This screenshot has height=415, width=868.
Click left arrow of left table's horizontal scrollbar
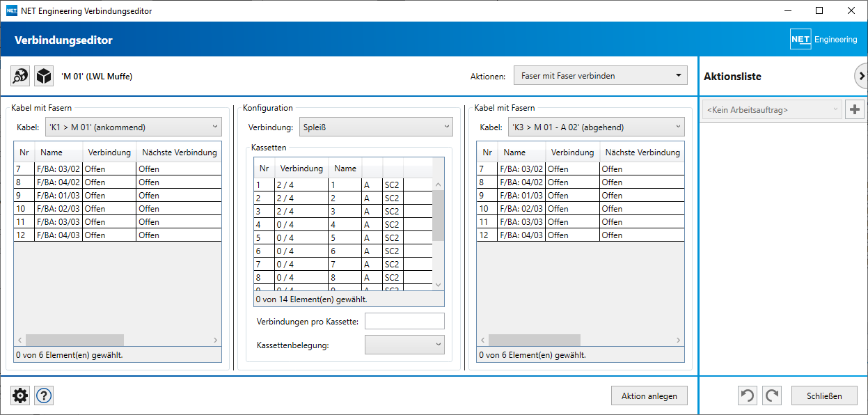click(x=20, y=340)
